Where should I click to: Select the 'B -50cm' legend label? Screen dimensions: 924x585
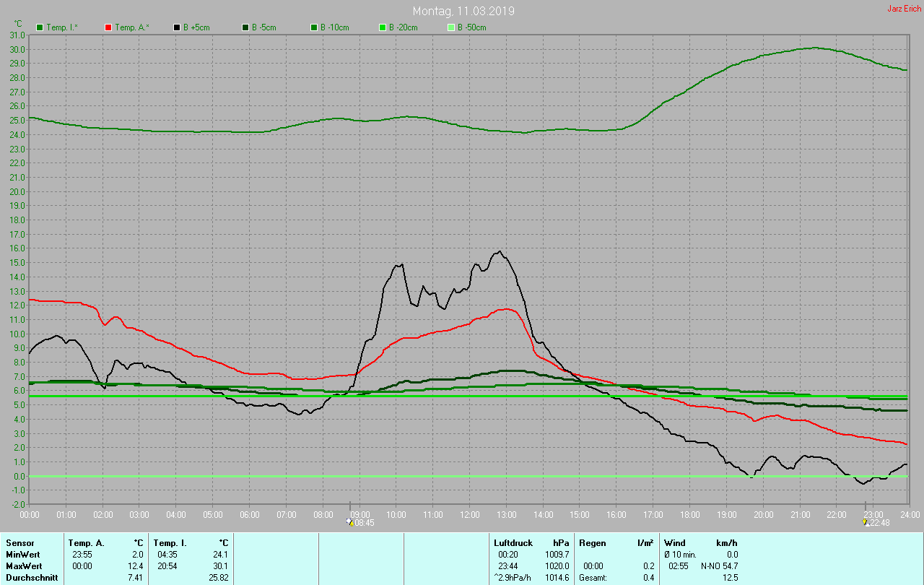pyautogui.click(x=472, y=27)
